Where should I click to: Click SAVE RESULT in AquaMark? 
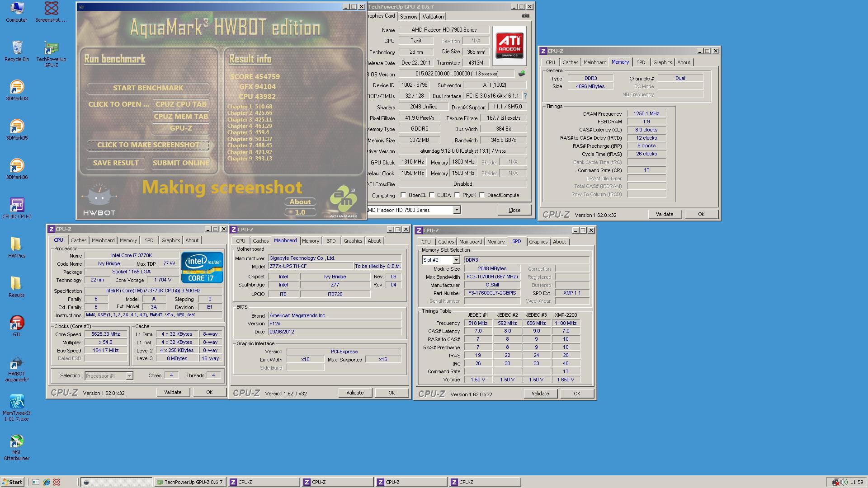pyautogui.click(x=116, y=163)
